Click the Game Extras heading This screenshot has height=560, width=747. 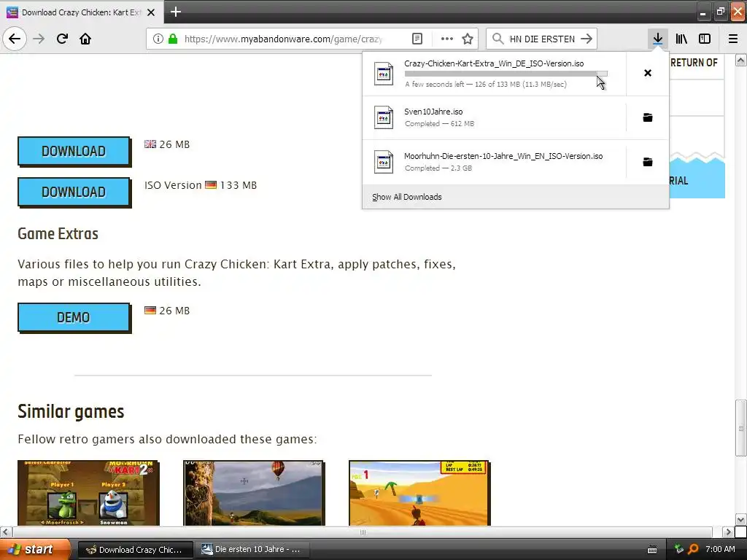click(x=58, y=234)
